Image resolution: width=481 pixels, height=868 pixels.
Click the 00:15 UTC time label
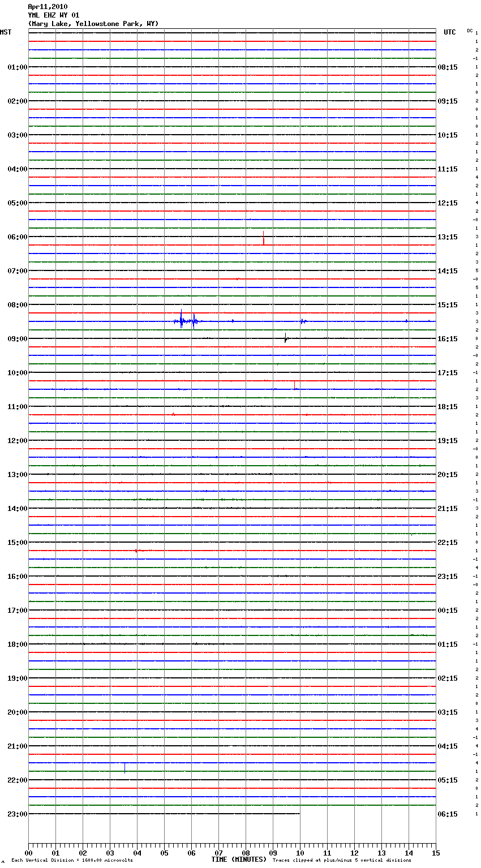[x=448, y=611]
